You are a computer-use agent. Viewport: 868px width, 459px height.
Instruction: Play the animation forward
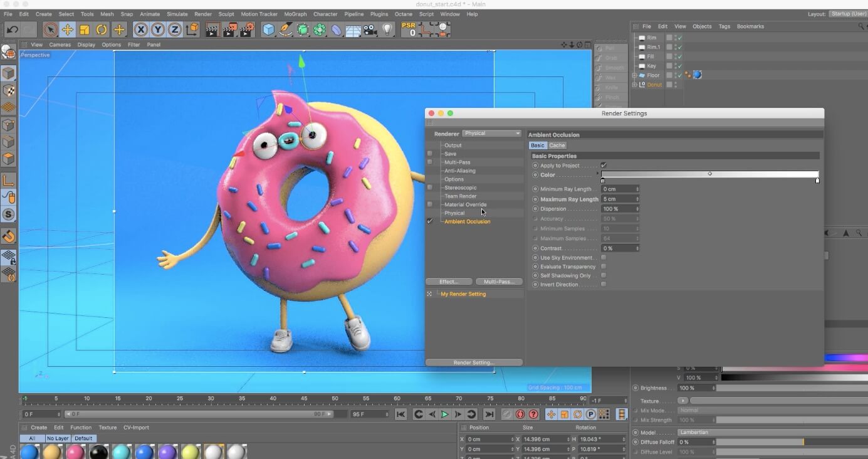445,414
